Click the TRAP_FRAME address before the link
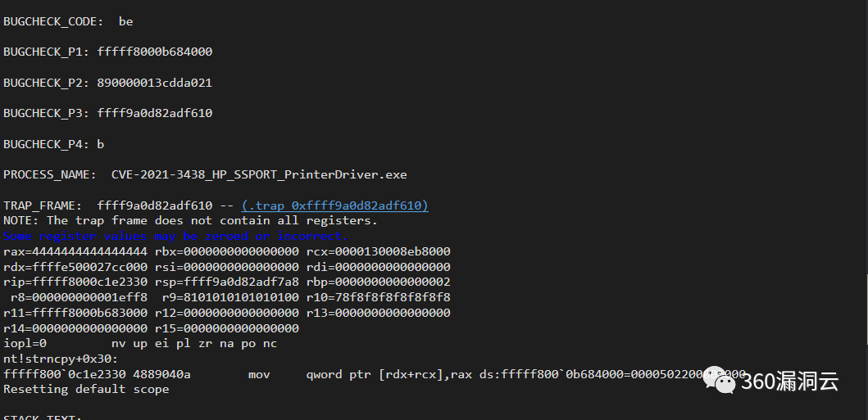The image size is (868, 420). [155, 205]
